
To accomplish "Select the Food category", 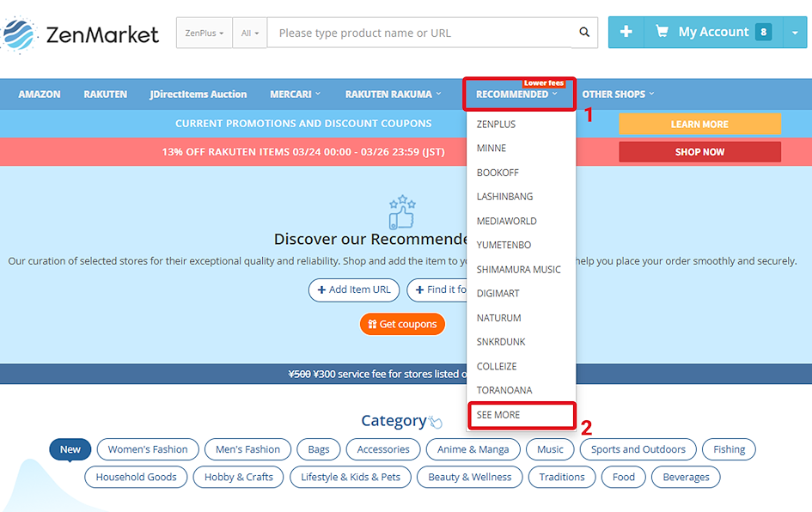I will tap(624, 477).
